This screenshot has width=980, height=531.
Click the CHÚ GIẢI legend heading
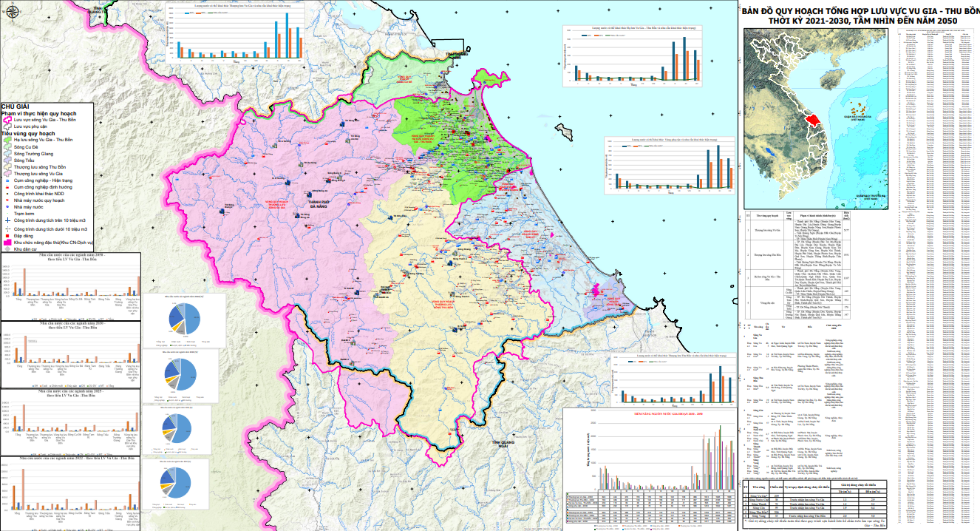pyautogui.click(x=15, y=106)
